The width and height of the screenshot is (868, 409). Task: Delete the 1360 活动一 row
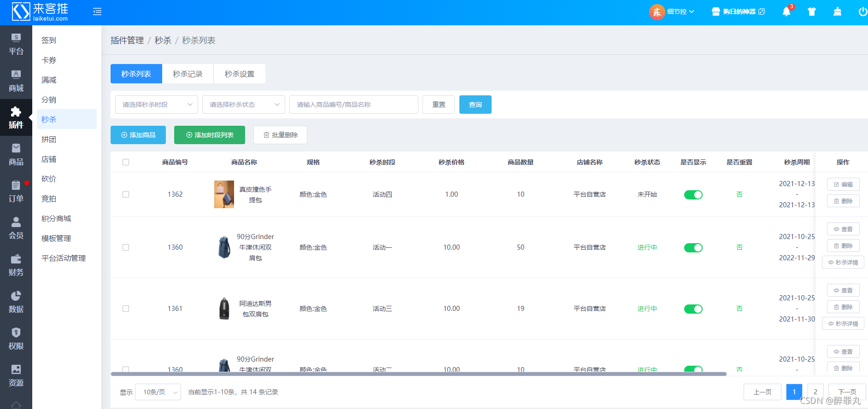point(843,245)
